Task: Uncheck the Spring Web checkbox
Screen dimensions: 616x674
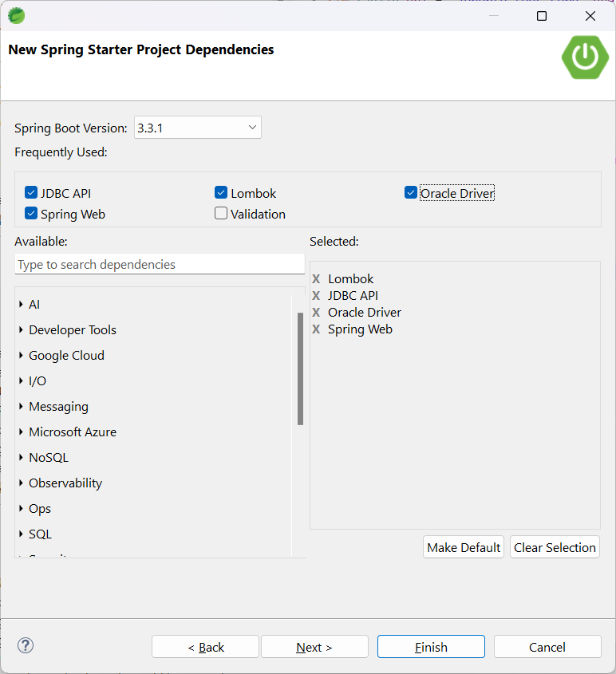Action: [x=31, y=213]
